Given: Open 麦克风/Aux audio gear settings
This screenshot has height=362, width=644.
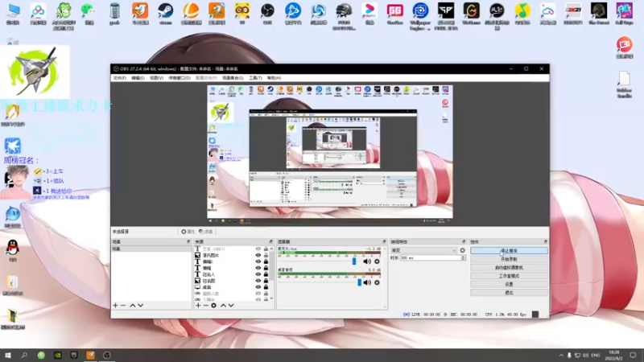Looking at the screenshot, I should tap(377, 261).
